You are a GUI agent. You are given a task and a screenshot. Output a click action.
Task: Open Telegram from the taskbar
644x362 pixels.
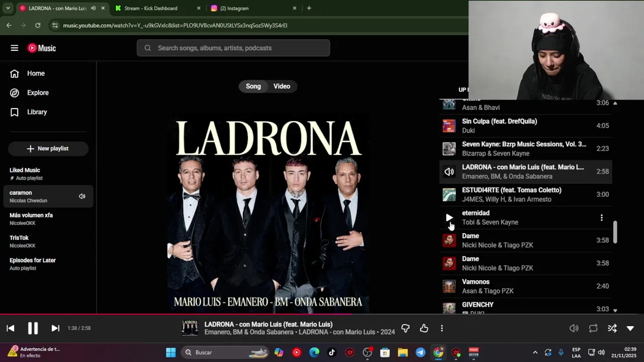[421, 352]
